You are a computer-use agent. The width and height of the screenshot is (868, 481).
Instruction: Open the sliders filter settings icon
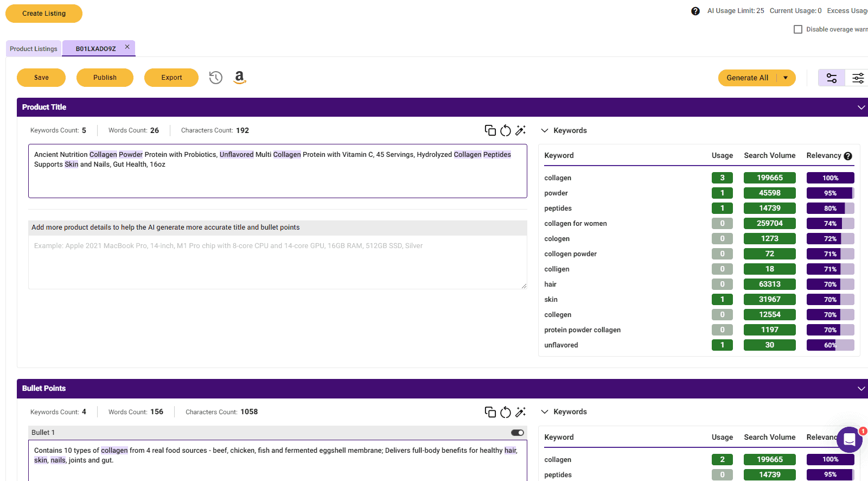[858, 78]
